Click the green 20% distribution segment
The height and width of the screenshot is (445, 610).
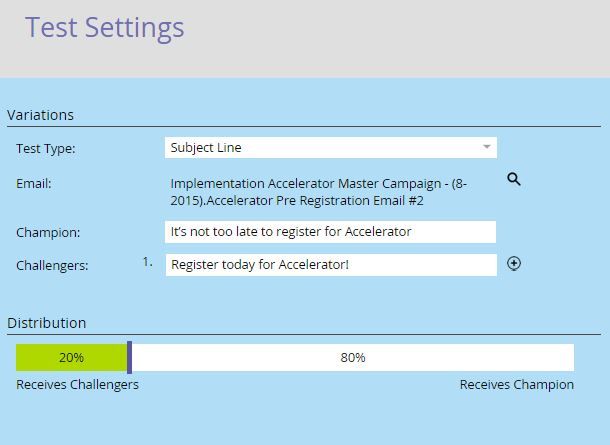[72, 357]
